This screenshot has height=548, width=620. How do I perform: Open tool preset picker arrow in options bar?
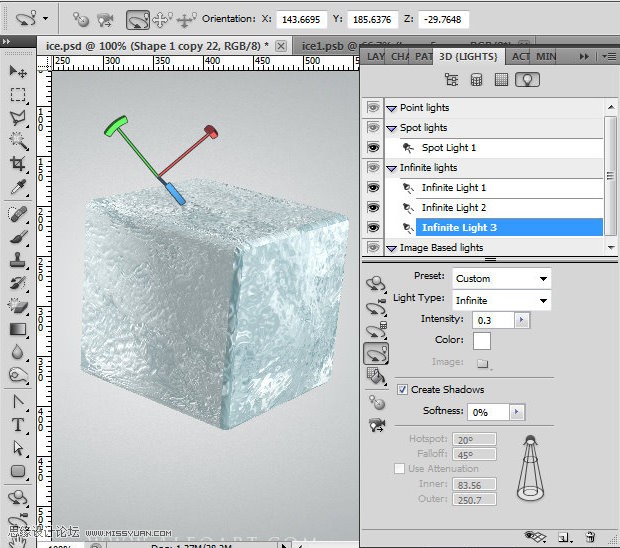click(x=46, y=18)
